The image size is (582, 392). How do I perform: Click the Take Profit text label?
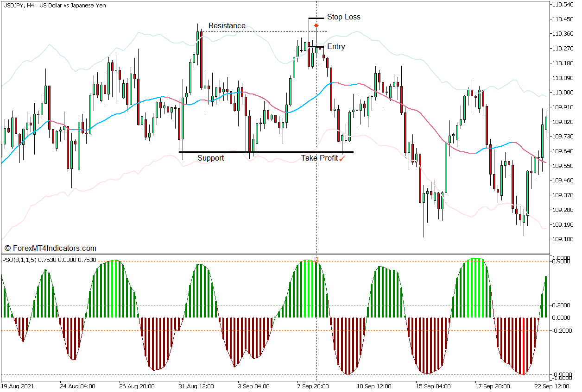click(320, 158)
